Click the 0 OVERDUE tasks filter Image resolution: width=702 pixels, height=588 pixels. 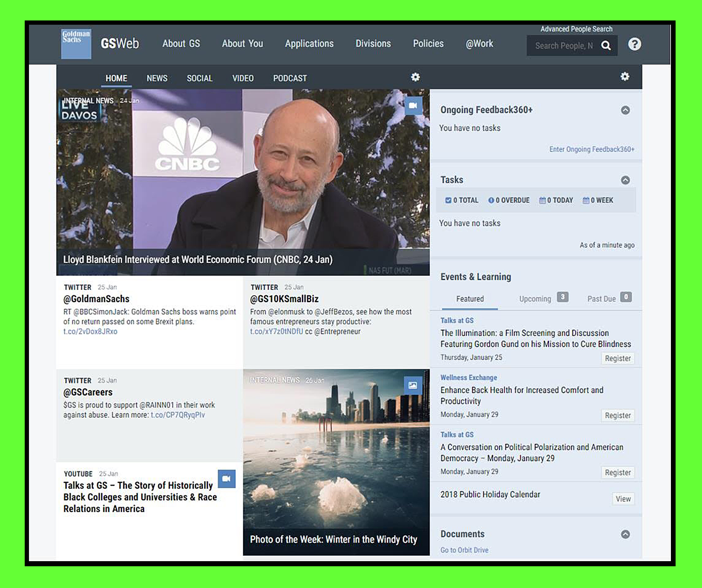tap(509, 200)
